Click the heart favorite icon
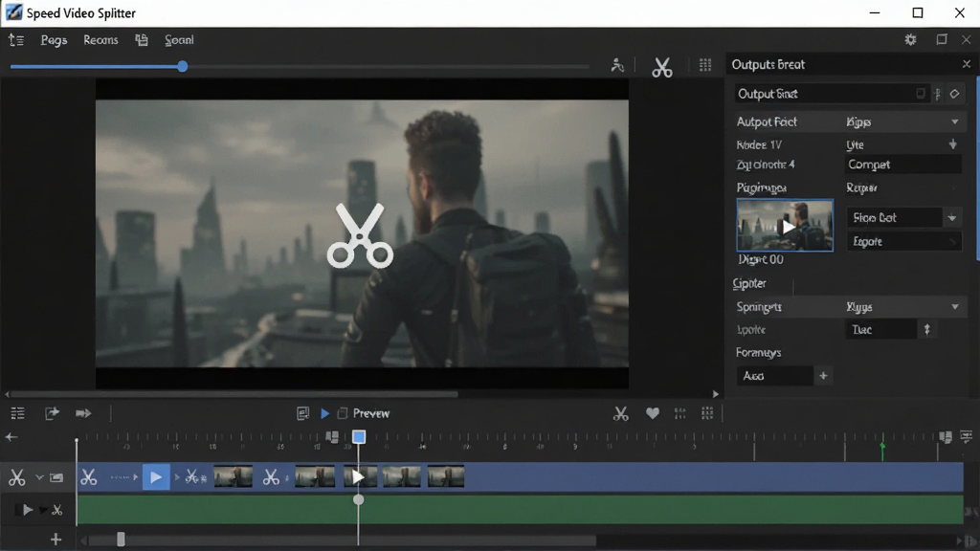This screenshot has height=551, width=980. click(x=653, y=413)
